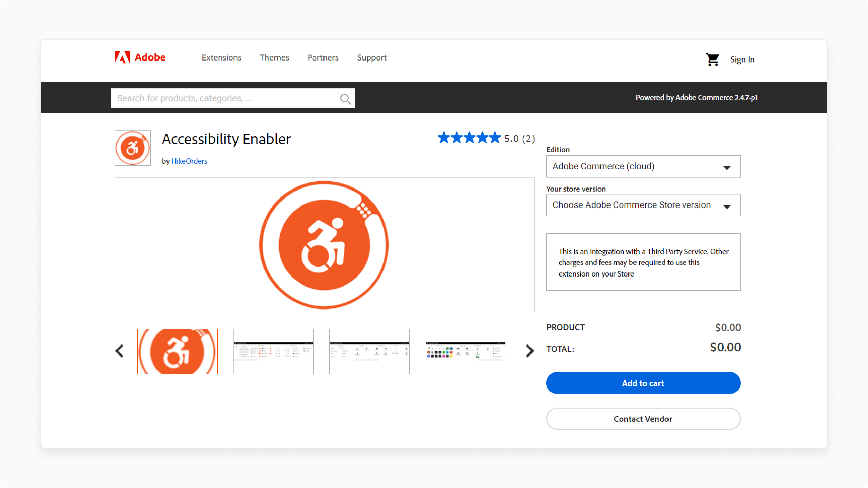Image resolution: width=868 pixels, height=488 pixels.
Task: Open the HikeOrders vendor link
Action: 189,161
